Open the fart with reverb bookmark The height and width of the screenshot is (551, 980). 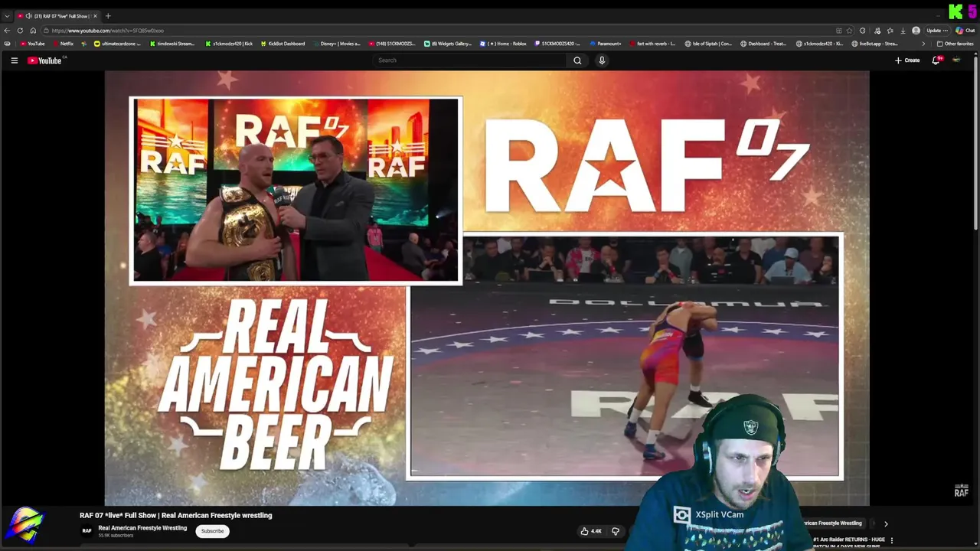652,44
